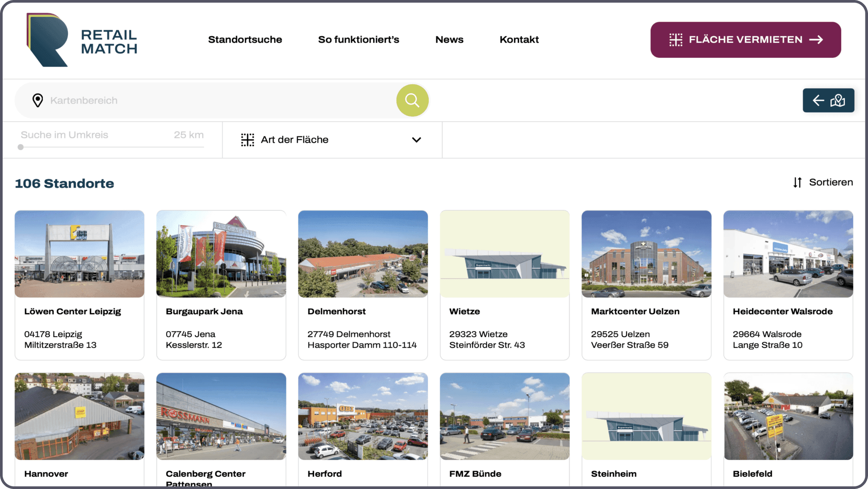Screen dimensions: 868x489
Task: Open the back to map view button
Action: pos(828,100)
